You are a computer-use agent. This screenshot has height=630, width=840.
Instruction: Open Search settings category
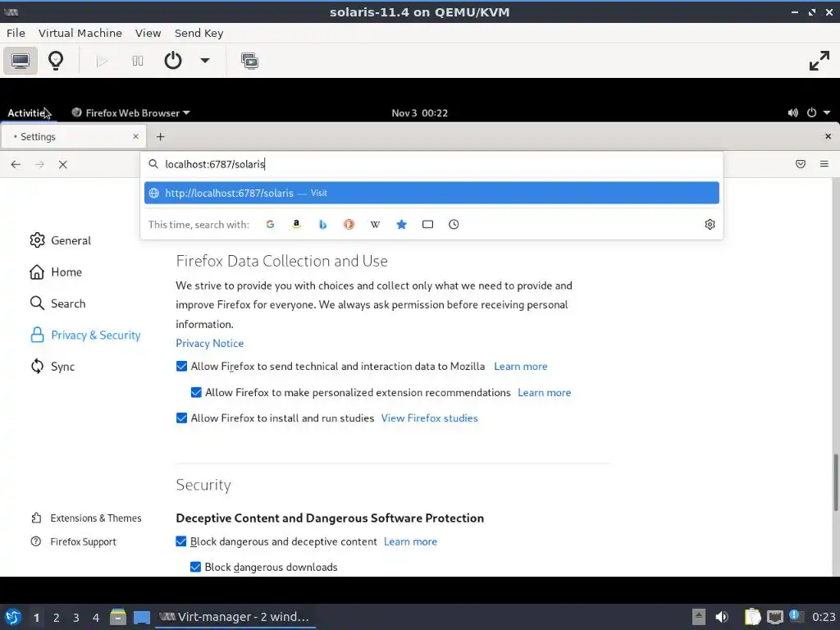tap(57, 304)
